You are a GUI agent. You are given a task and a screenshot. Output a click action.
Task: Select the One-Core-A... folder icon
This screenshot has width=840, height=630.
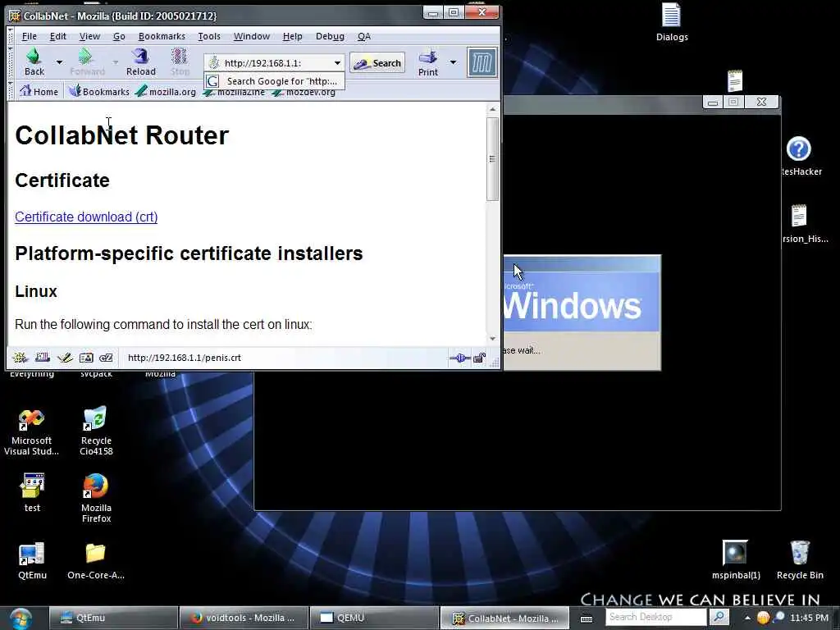coord(96,560)
